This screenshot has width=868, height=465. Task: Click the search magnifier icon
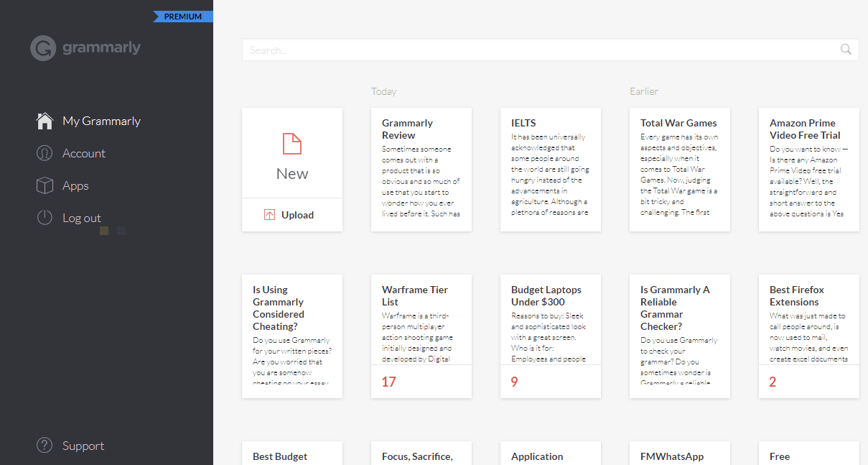pyautogui.click(x=846, y=50)
